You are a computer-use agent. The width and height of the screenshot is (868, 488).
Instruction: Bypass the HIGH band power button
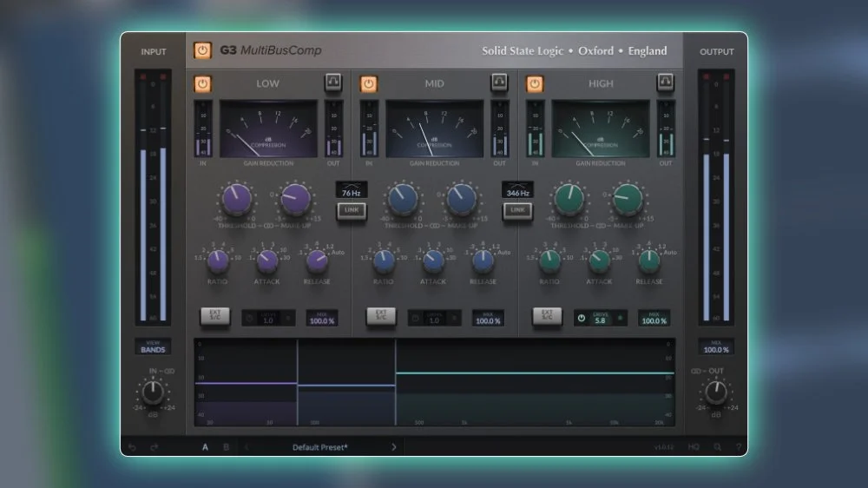coord(535,83)
